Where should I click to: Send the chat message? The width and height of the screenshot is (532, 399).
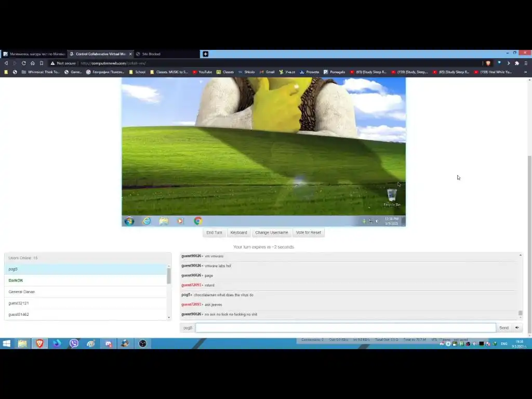tap(504, 328)
